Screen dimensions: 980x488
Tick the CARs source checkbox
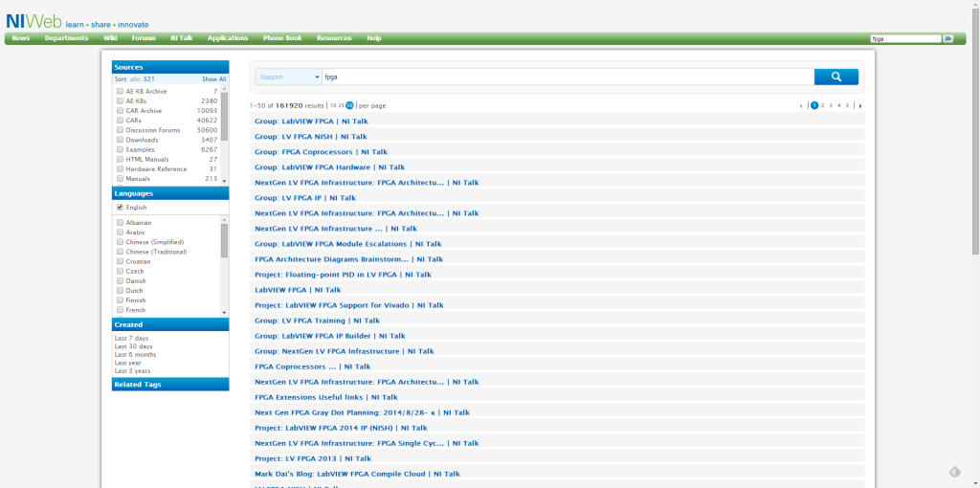tap(120, 120)
